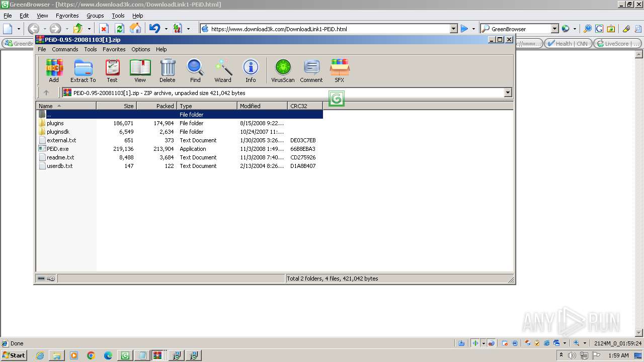Select PEiD.exe in file list
This screenshot has height=362, width=644.
pos(180,149)
